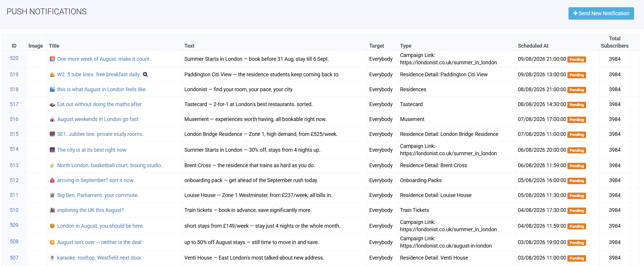Click the magnifier emoji after 'free breakfast daily.'
The image size is (644, 266).
tap(145, 75)
